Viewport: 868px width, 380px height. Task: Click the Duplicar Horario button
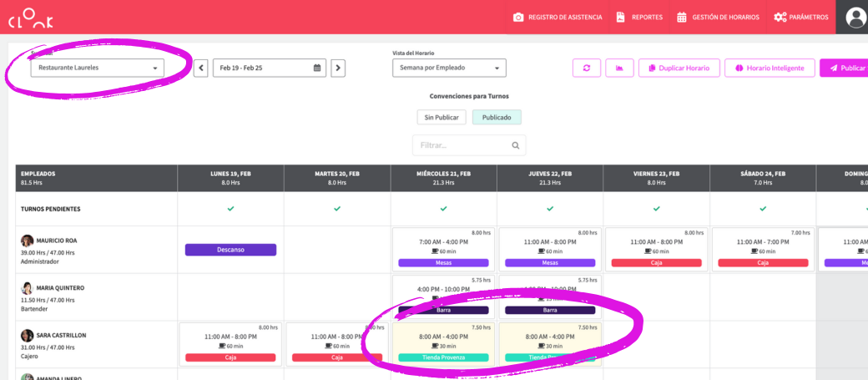click(x=679, y=68)
